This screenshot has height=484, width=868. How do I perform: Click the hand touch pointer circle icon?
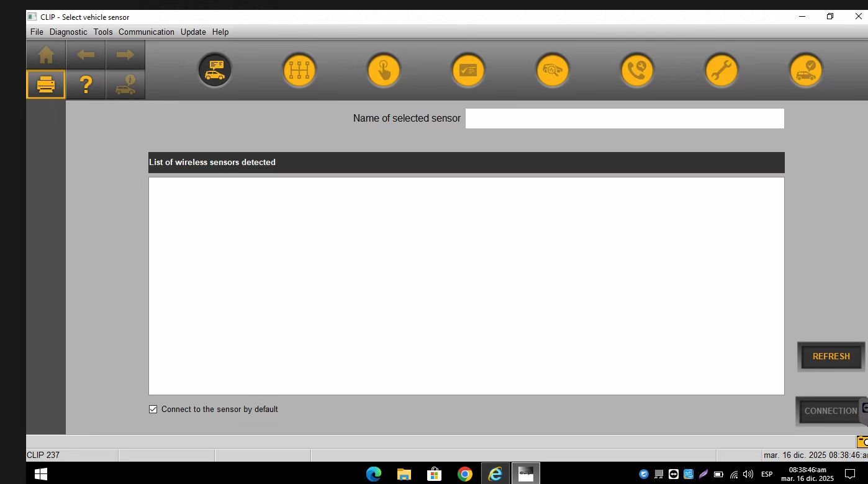pos(384,70)
